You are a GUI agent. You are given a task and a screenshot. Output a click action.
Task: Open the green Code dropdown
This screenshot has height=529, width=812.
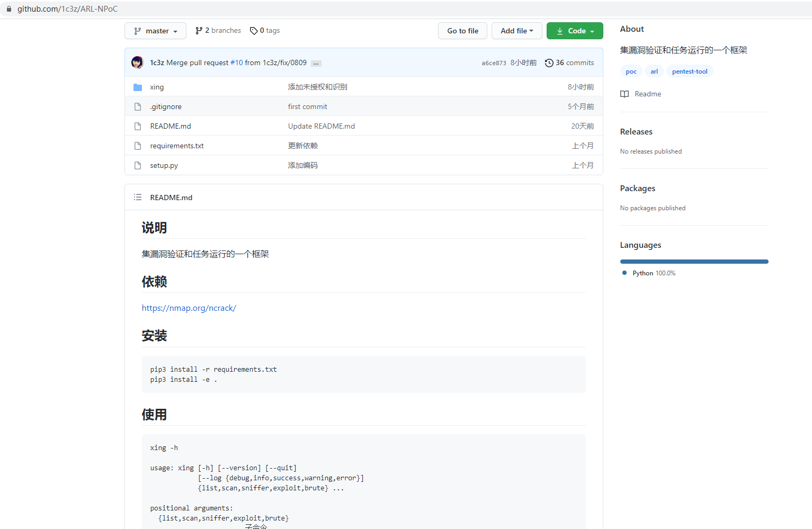[575, 31]
